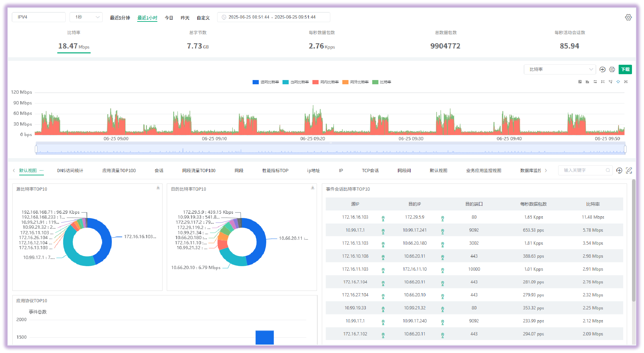Toggle the 进网比特率 legend series

[x=266, y=82]
